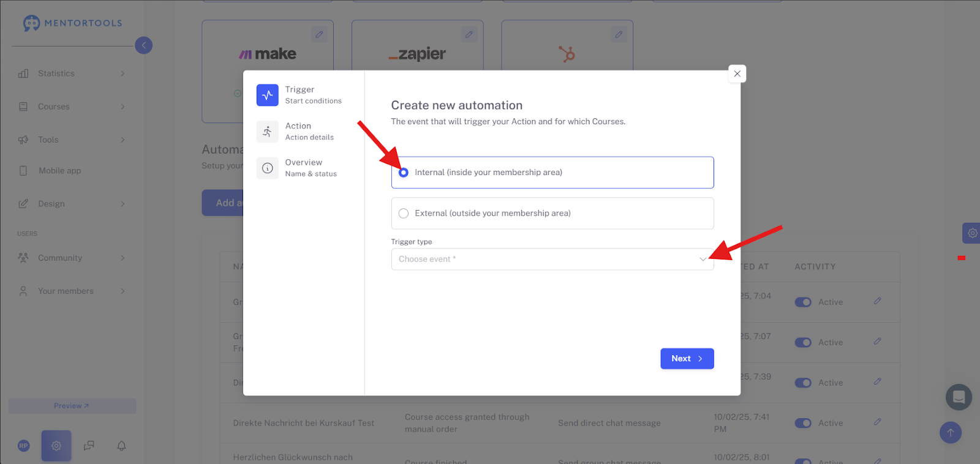Click the edit pencil on Zapier card
980x464 pixels.
[x=469, y=35]
